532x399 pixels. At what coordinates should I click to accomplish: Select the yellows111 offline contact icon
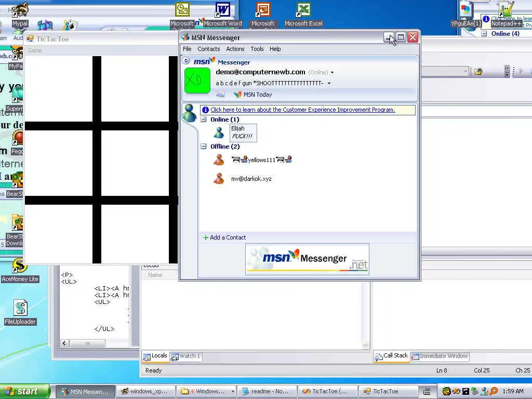click(x=219, y=159)
